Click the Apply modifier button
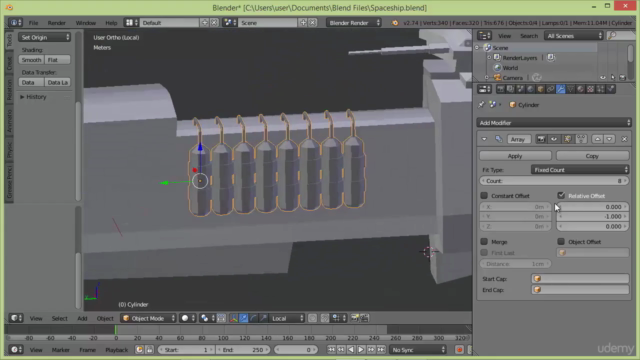This screenshot has width=640, height=360. (x=515, y=156)
